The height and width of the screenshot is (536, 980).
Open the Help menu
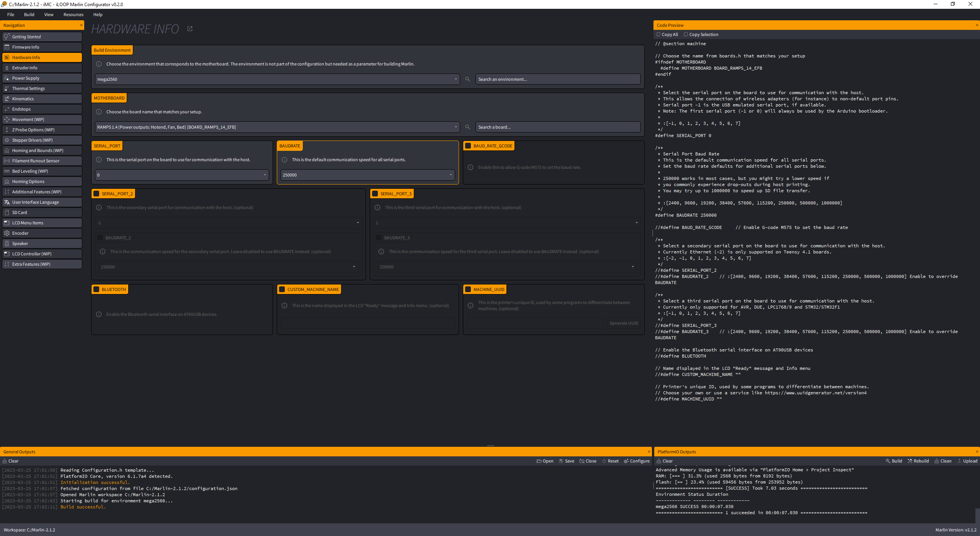pyautogui.click(x=98, y=15)
